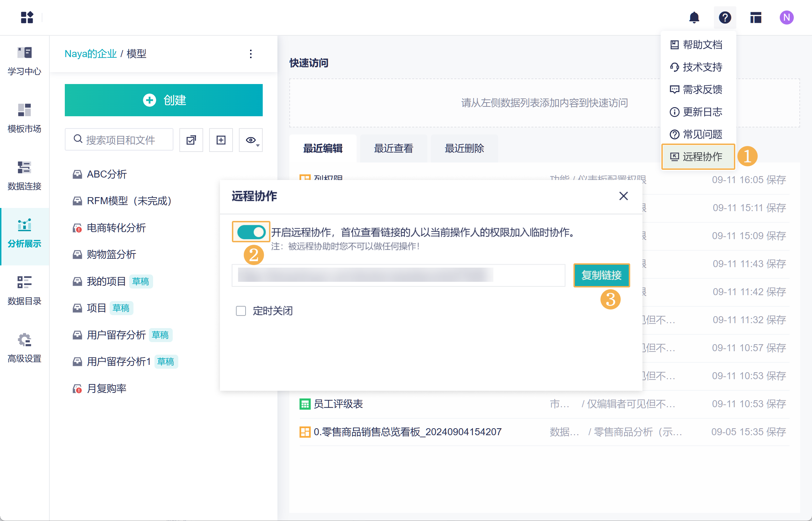812x521 pixels.
Task: Open the three-dot menu beside 模型
Action: (251, 54)
